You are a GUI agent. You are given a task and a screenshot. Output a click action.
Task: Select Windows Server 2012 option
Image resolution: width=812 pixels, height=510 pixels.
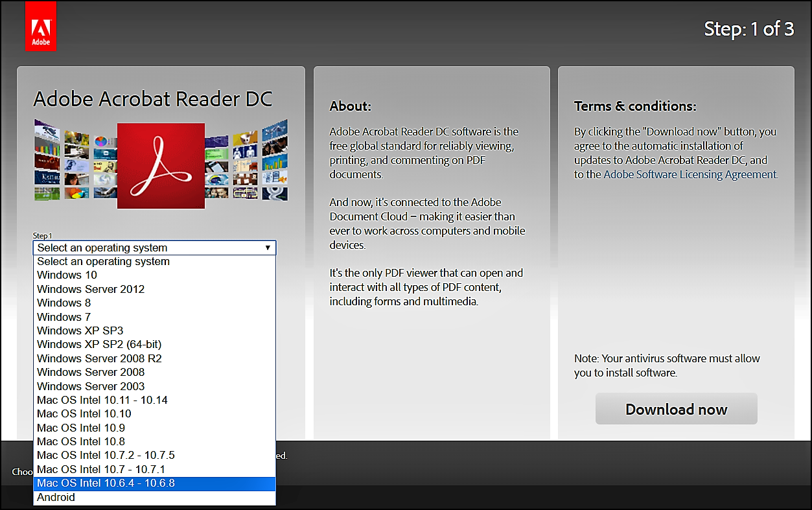click(x=154, y=289)
